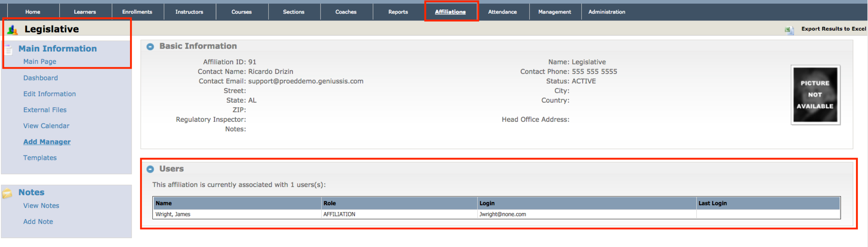Go to the Learners tab
The width and height of the screenshot is (868, 247).
click(x=85, y=12)
